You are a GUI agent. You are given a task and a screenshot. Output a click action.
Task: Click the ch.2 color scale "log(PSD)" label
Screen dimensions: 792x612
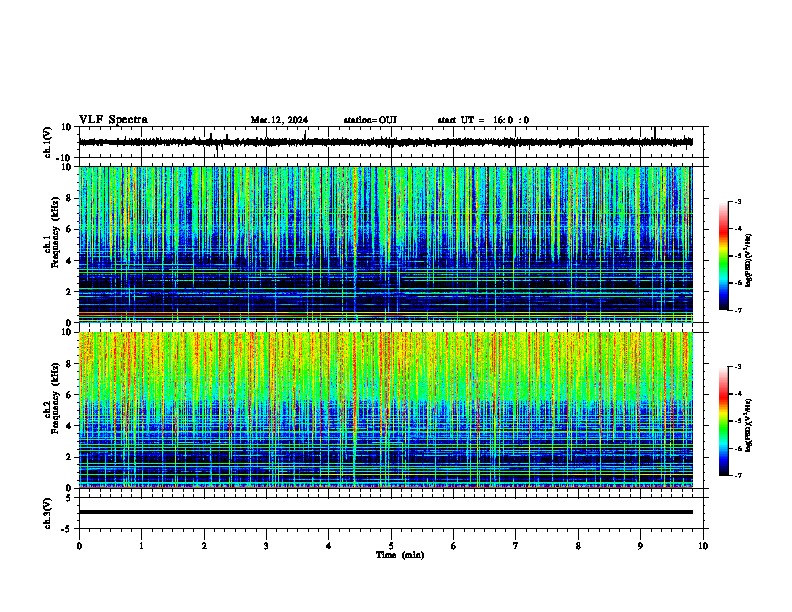click(749, 425)
